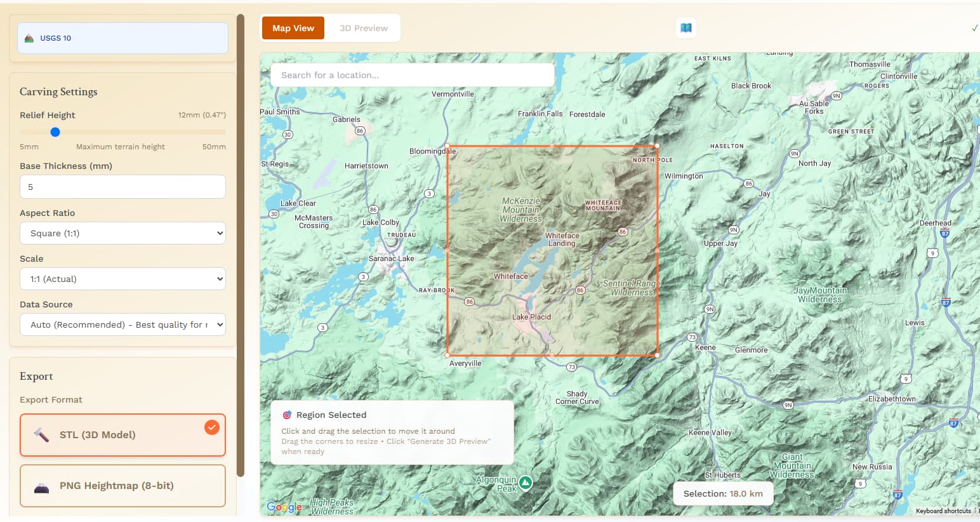980x522 pixels.
Task: Click the hammer icon beside STL
Action: pos(41,435)
